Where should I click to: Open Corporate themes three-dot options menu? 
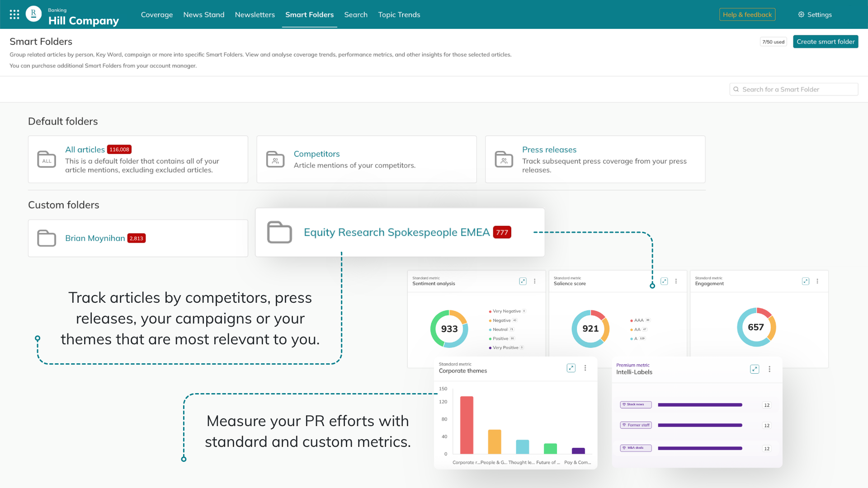[x=585, y=368]
